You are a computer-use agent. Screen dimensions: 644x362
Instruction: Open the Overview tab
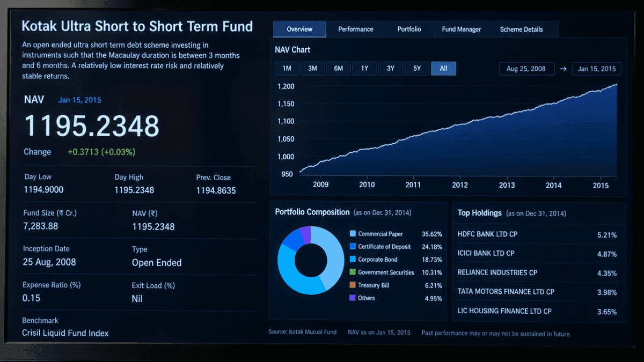tap(299, 29)
